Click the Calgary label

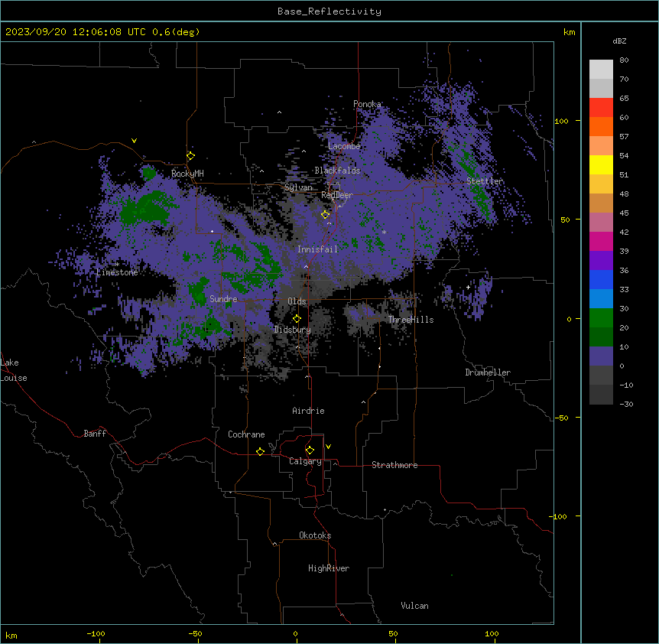(305, 461)
